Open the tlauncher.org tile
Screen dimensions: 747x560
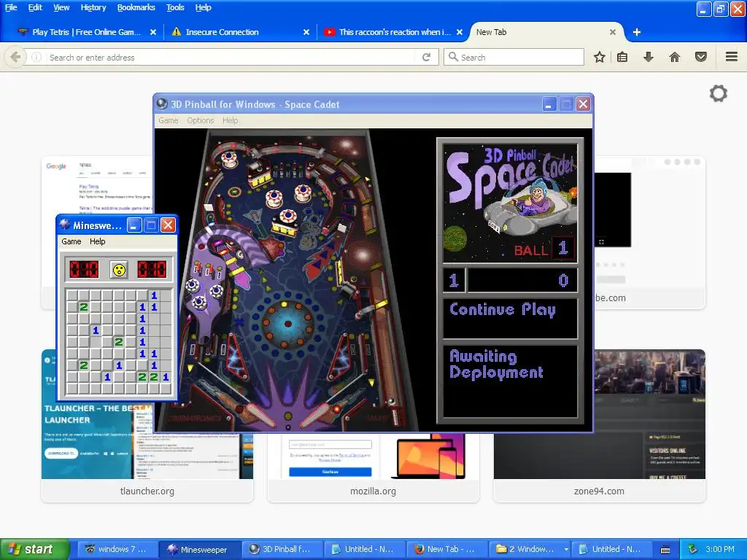(147, 426)
